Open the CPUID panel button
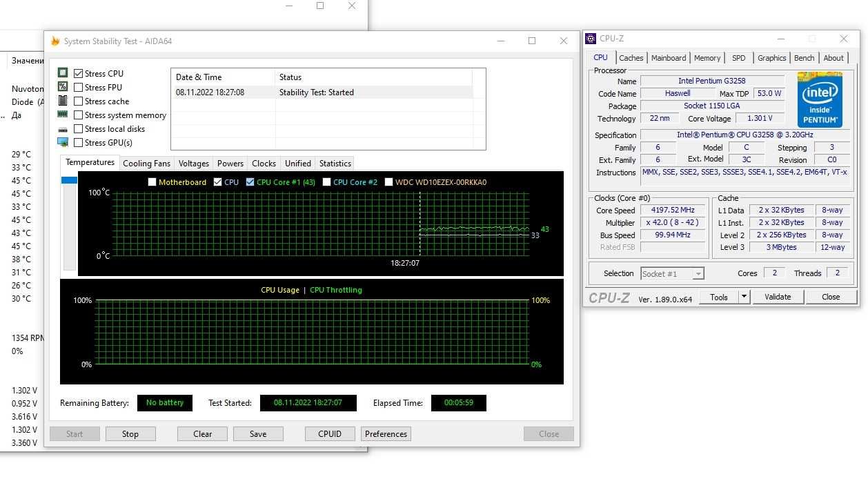868x479 pixels. pyautogui.click(x=331, y=434)
